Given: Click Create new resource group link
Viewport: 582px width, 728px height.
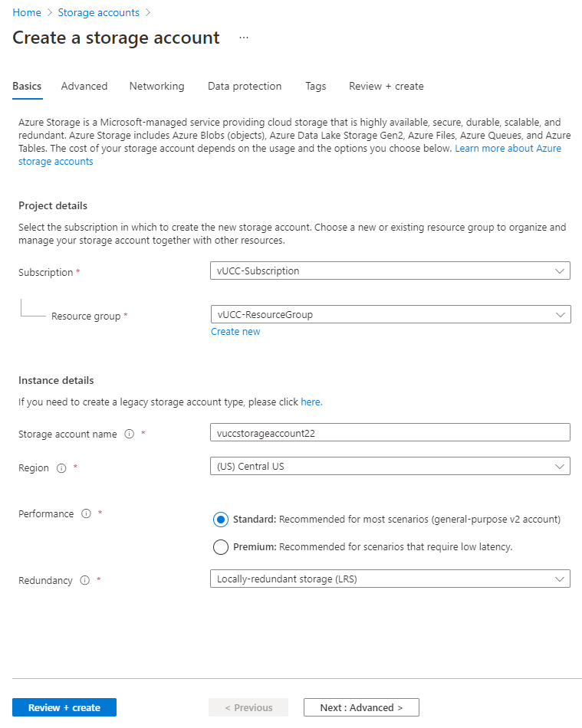Looking at the screenshot, I should coord(235,331).
